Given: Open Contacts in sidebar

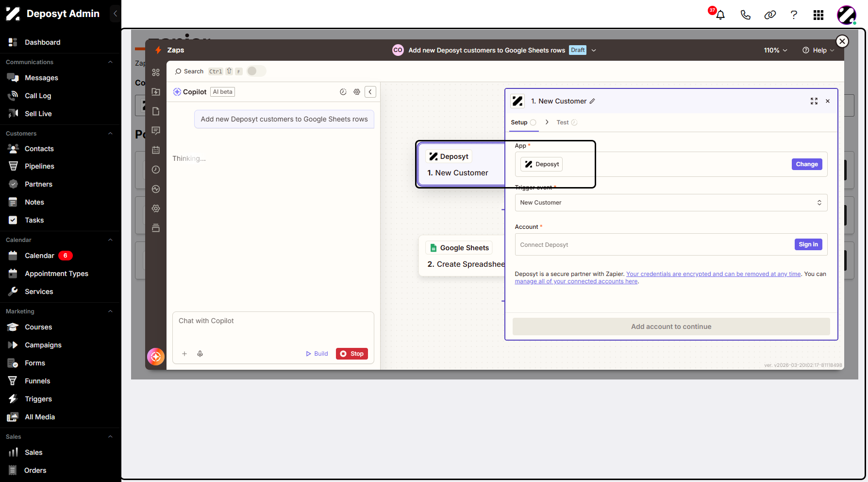Looking at the screenshot, I should [39, 149].
